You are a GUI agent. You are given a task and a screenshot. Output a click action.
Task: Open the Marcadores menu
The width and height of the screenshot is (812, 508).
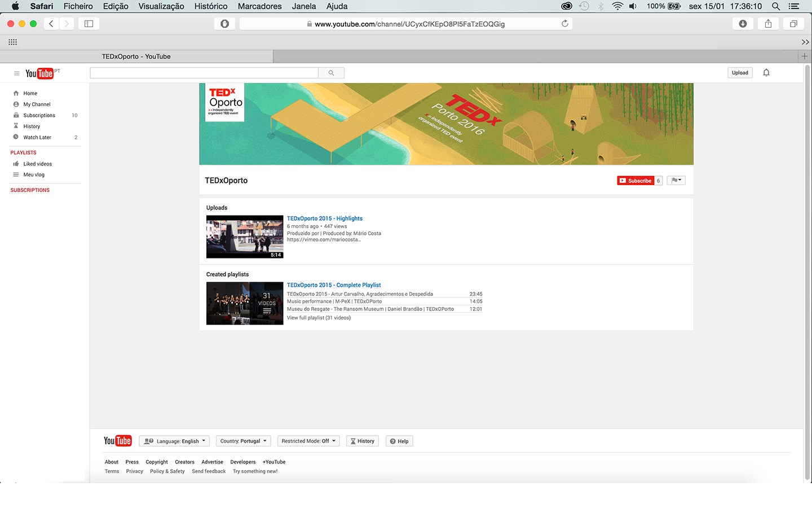click(259, 6)
